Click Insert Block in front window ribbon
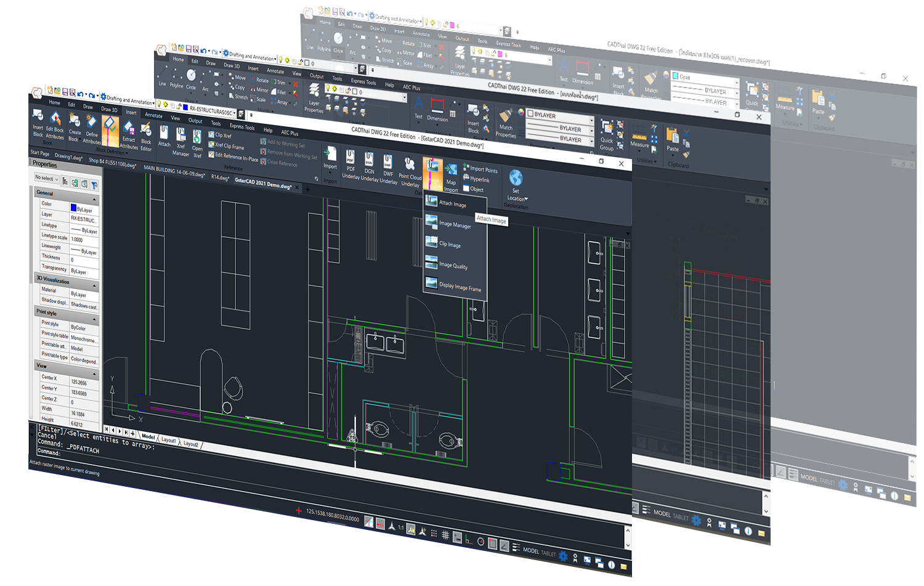The width and height of the screenshot is (924, 586). point(38,122)
